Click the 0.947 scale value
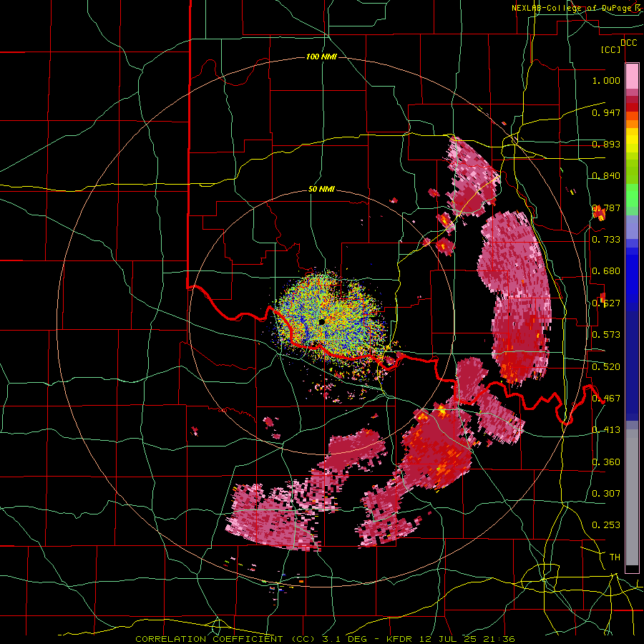This screenshot has height=644, width=644. tap(606, 112)
